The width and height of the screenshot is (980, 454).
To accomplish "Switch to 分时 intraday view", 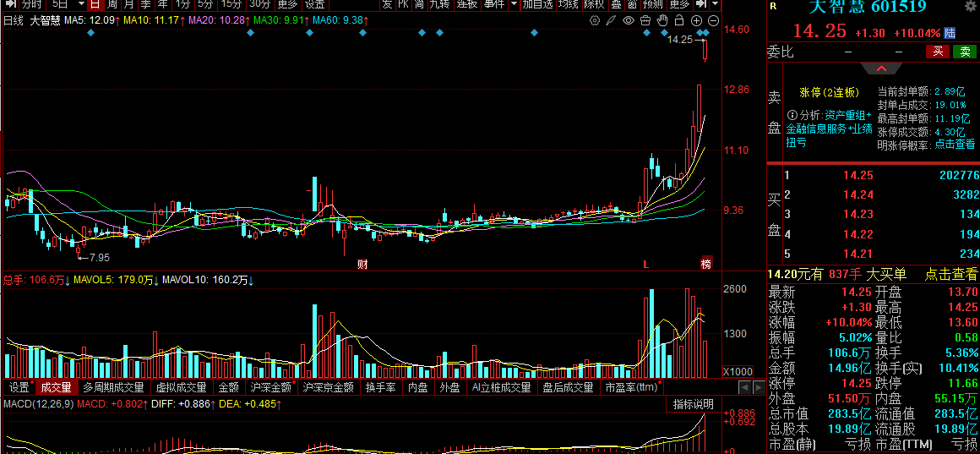I will click(x=32, y=3).
